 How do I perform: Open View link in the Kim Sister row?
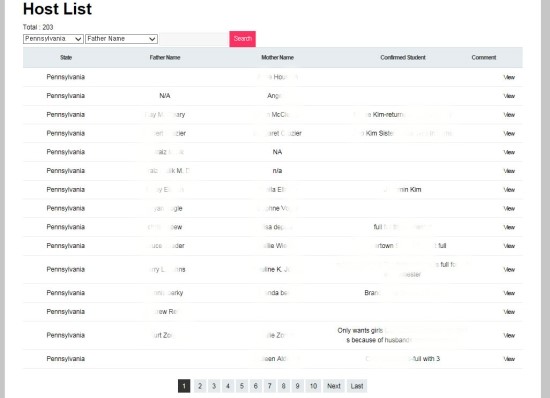point(509,134)
